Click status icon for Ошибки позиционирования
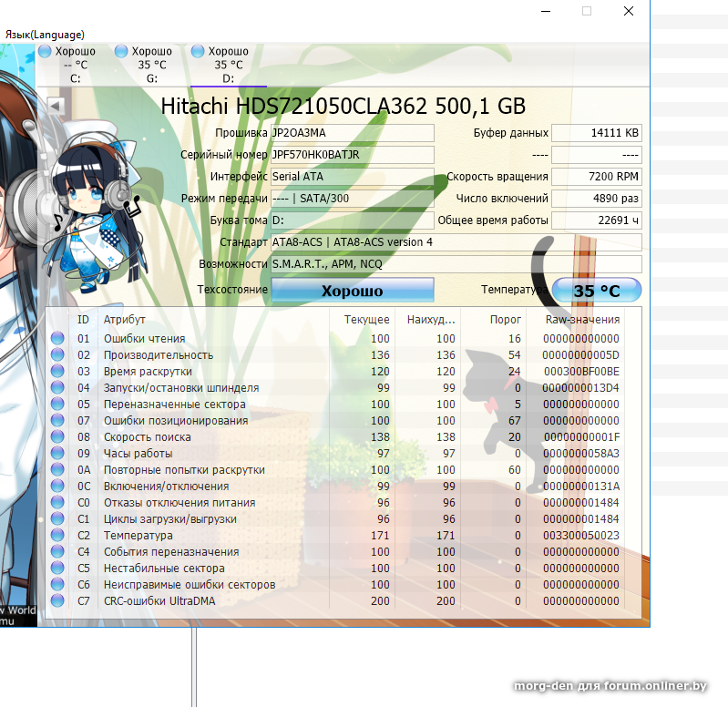This screenshot has width=728, height=707. pyautogui.click(x=57, y=420)
